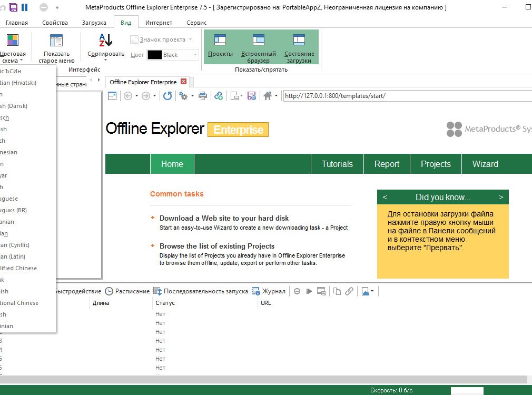Click the Print page icon
The width and height of the screenshot is (532, 395).
(203, 96)
